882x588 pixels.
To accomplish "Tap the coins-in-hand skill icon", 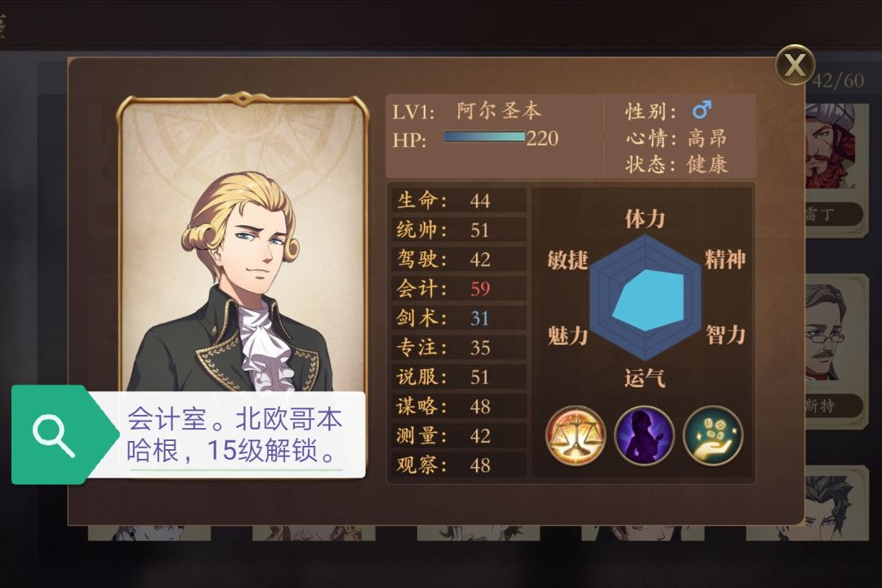I will (713, 435).
